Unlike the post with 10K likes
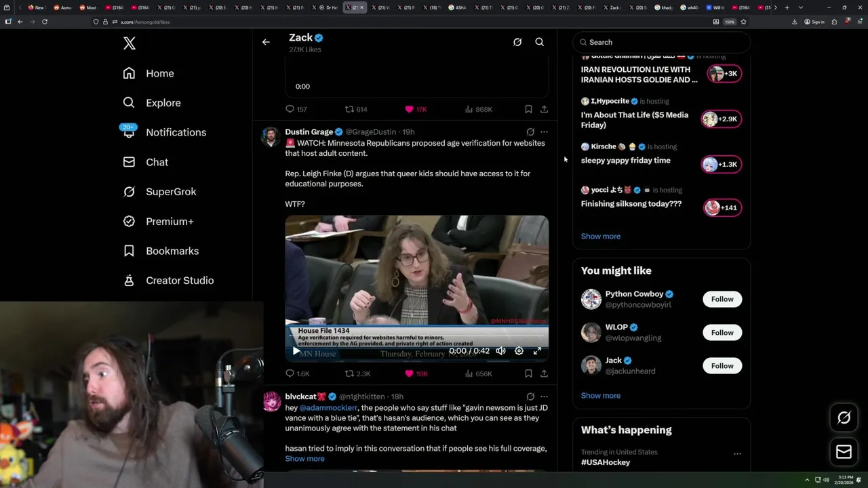868x488 pixels. [416, 373]
